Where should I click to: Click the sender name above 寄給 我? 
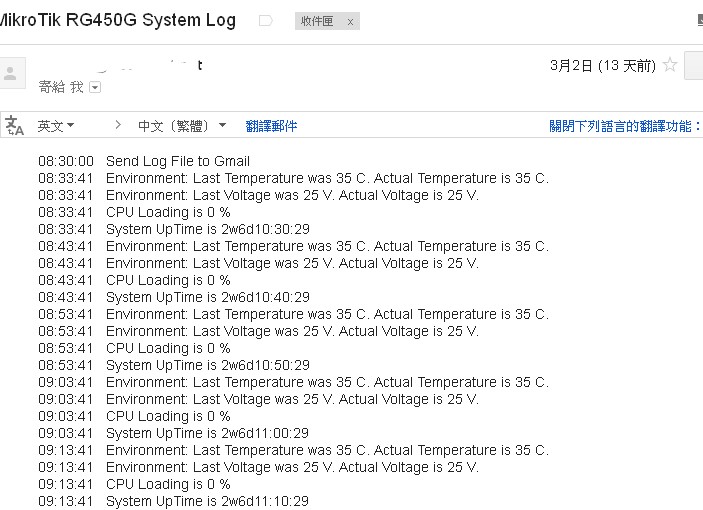(150, 65)
